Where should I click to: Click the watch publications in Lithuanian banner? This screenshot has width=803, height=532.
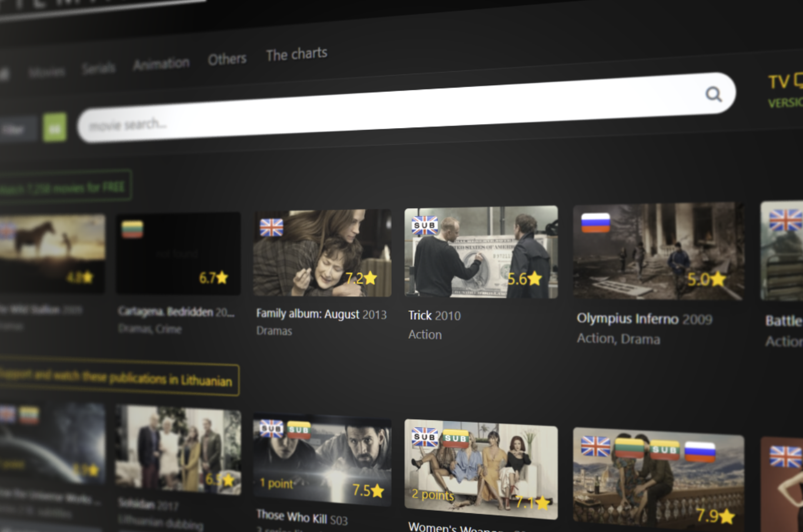tap(118, 379)
